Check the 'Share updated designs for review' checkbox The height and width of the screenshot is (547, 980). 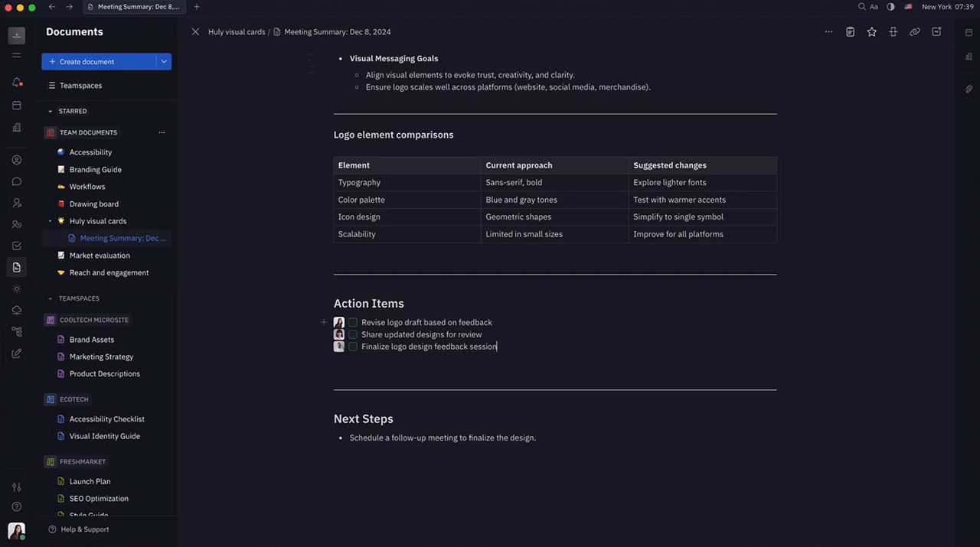[x=353, y=334]
